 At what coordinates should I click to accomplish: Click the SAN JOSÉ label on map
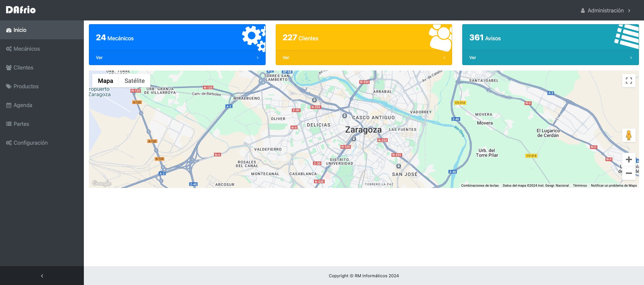405,174
